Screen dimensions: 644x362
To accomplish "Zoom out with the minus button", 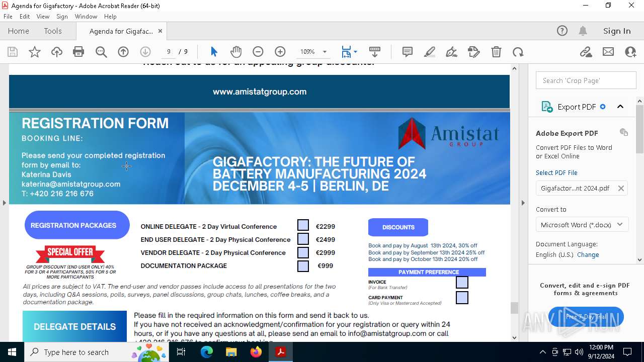I will pos(258,52).
